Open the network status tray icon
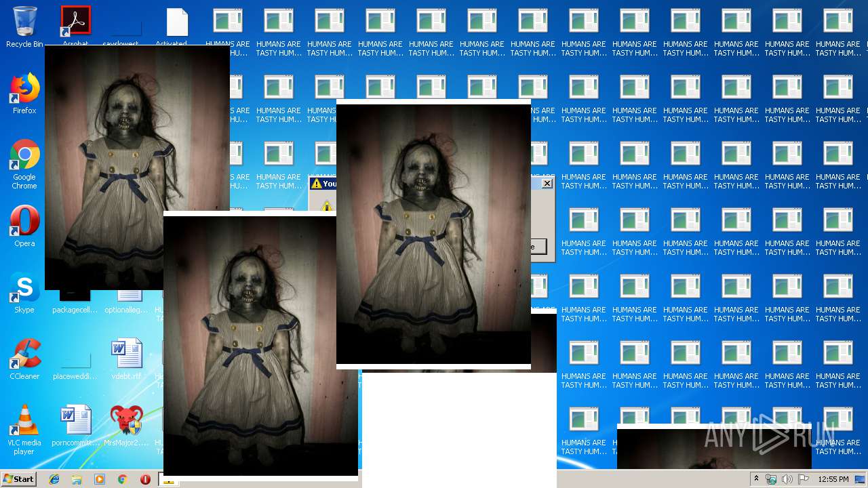Image resolution: width=868 pixels, height=488 pixels. 771,479
